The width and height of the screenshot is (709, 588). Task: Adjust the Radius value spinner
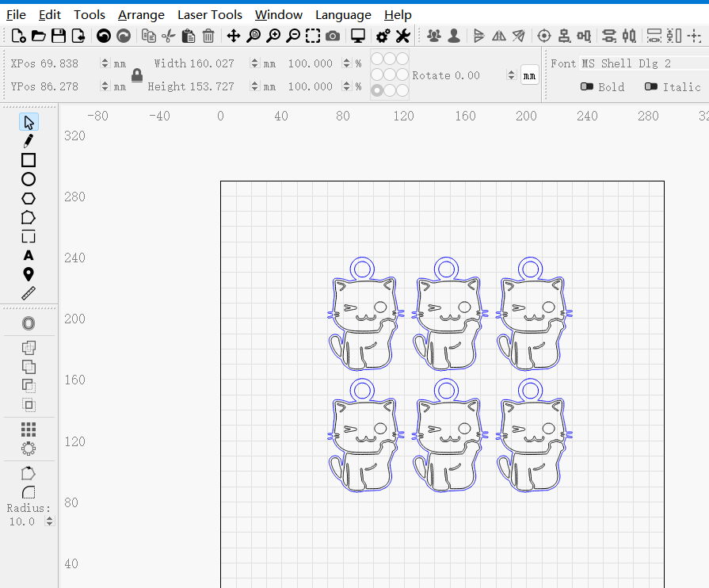[x=50, y=521]
